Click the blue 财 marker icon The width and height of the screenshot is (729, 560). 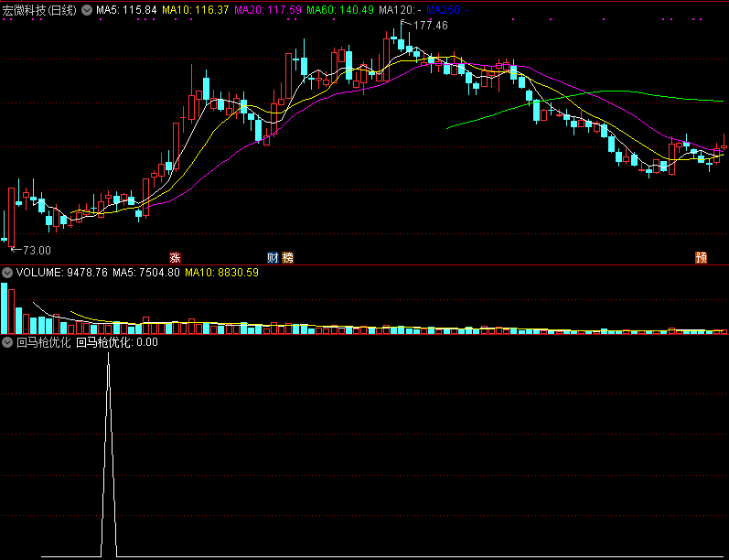(x=273, y=258)
